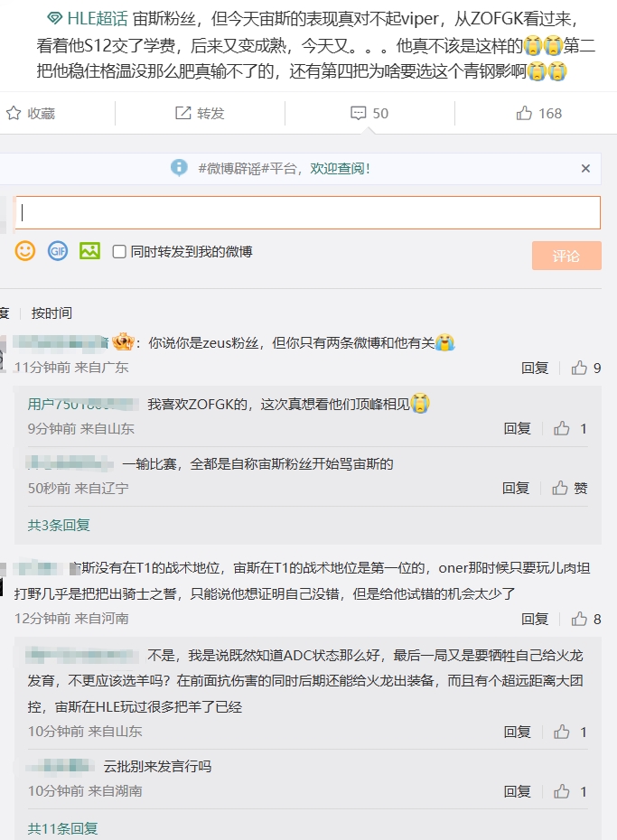Like the 云批别来发言 comment from 湖南
Screen dimensions: 617x840
pos(570,791)
